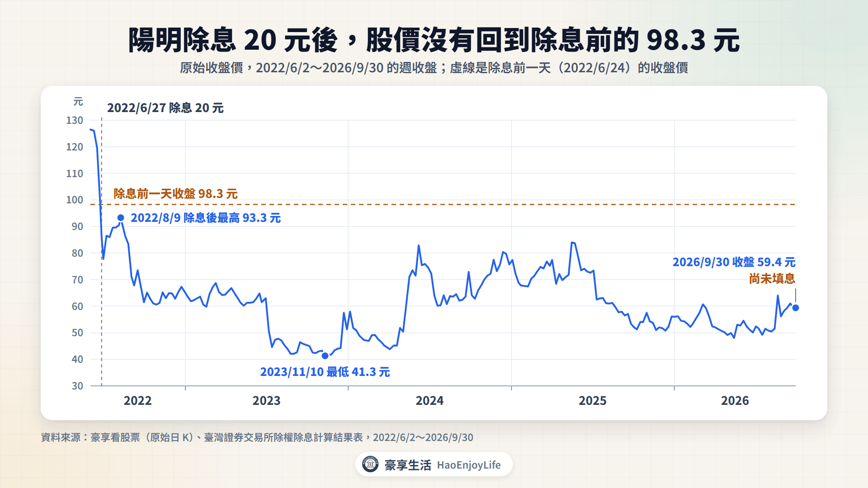Screen dimensions: 868x488
Task: Click the y-axis value 130
Action: coord(75,121)
